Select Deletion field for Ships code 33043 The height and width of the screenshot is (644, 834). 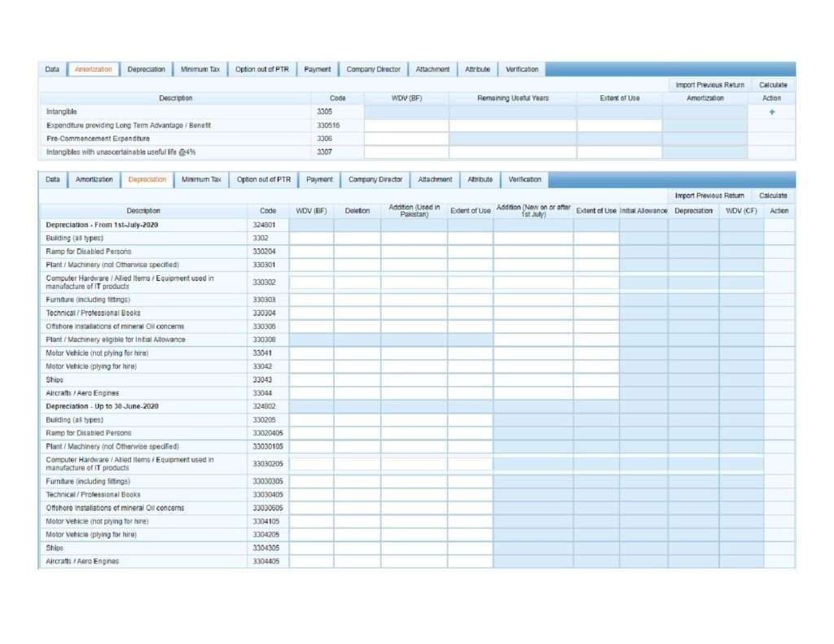point(357,380)
